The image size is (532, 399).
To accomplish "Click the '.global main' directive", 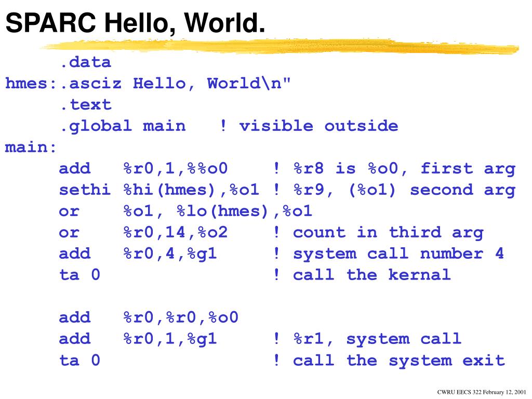I will point(123,126).
